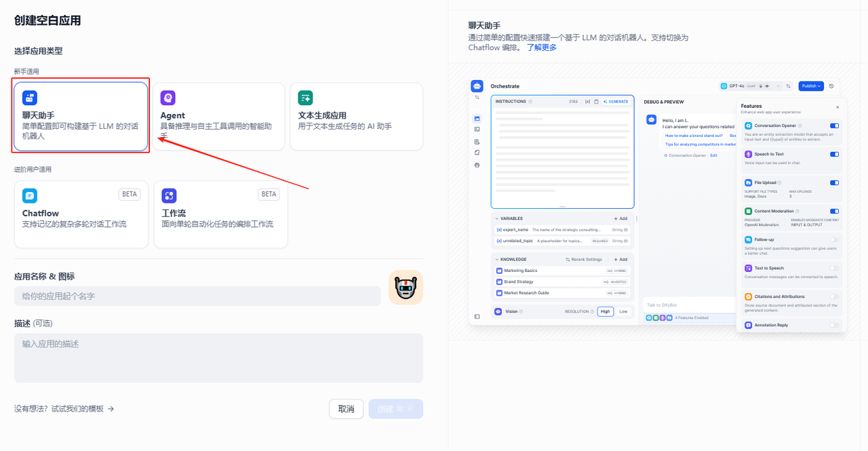The height and width of the screenshot is (451, 868).
Task: Enable the Follow-up feature switch
Action: click(834, 240)
